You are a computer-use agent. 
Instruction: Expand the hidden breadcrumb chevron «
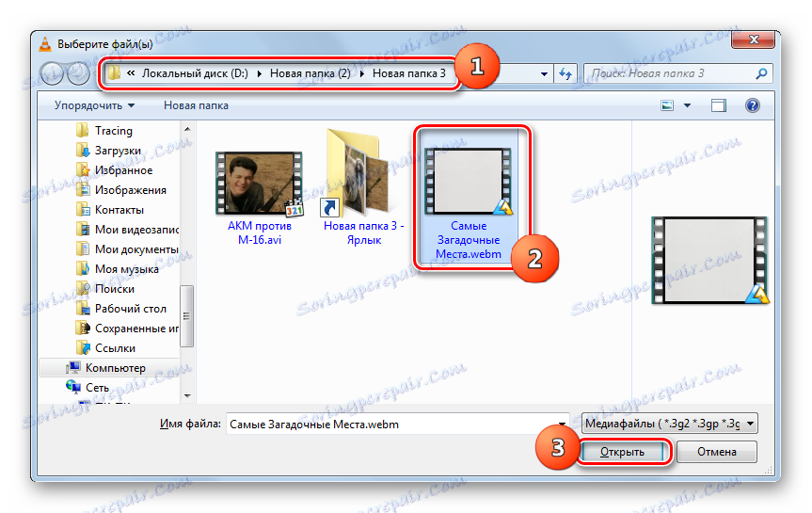tap(131, 73)
